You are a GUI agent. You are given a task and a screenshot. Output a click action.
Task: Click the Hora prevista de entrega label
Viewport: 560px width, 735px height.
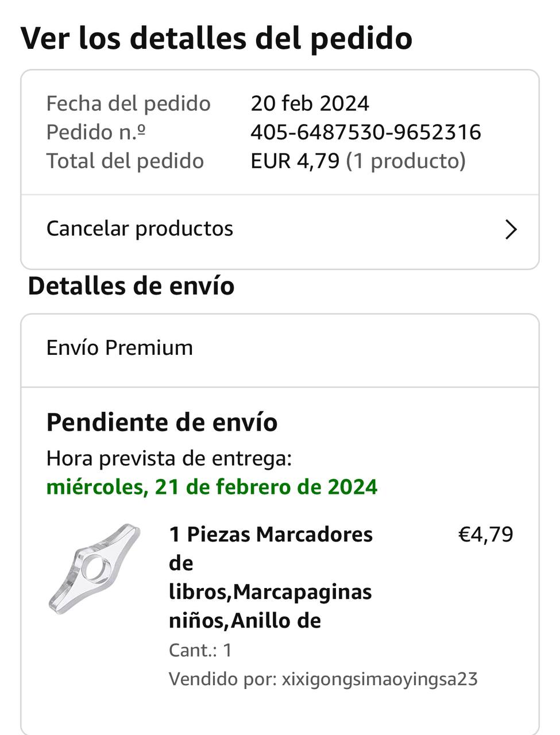pos(169,458)
